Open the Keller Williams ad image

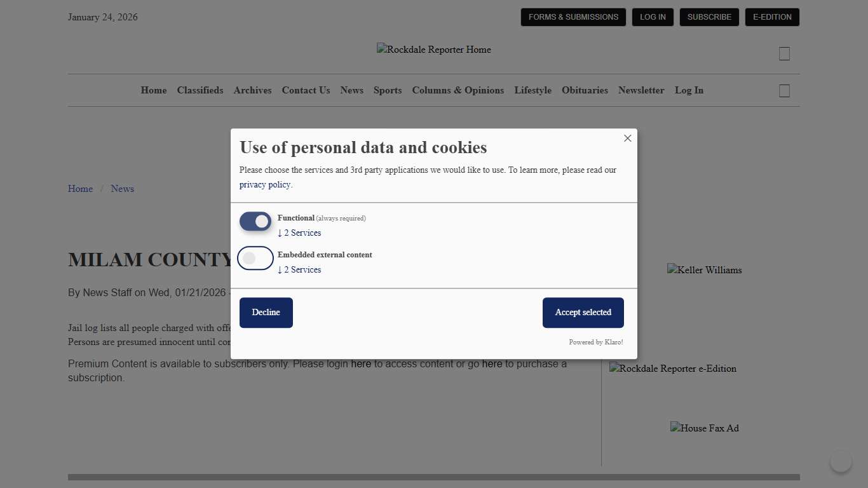coord(704,270)
